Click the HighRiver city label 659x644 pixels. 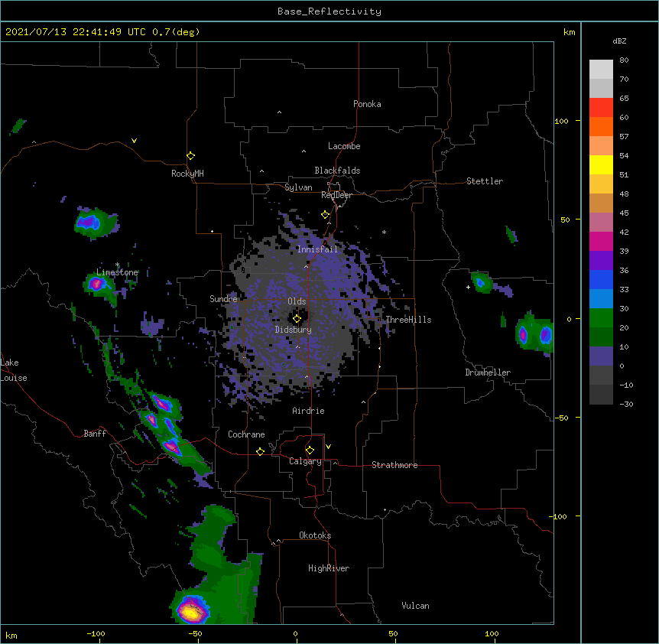click(329, 568)
